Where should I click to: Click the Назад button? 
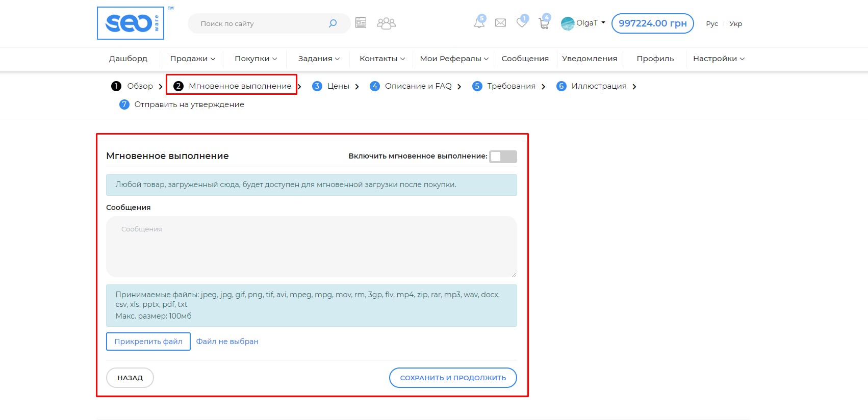click(x=130, y=378)
